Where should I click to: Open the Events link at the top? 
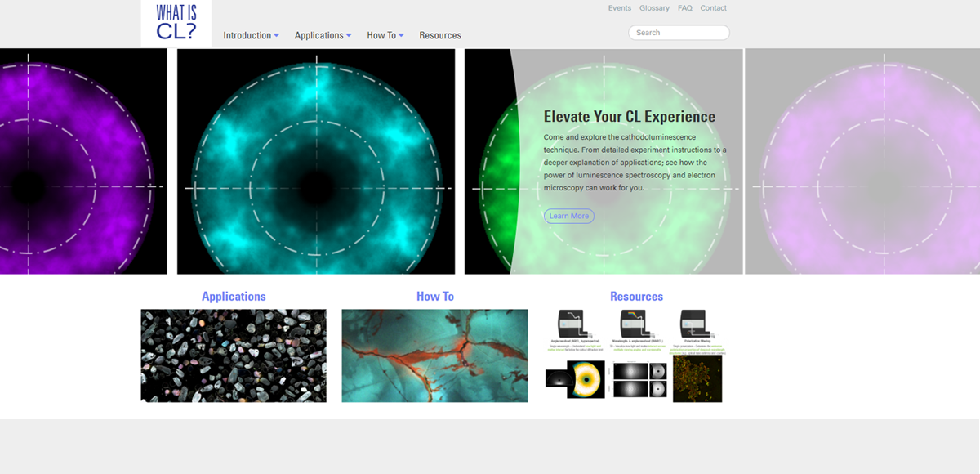(x=619, y=8)
